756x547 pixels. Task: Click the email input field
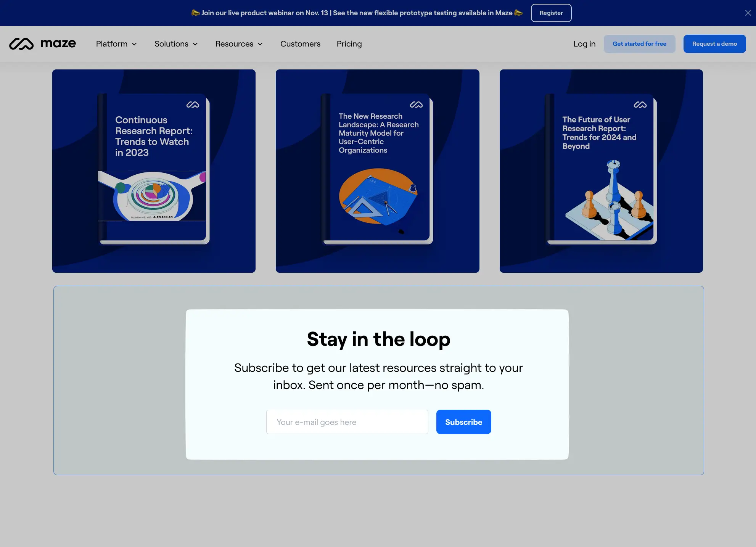[347, 422]
